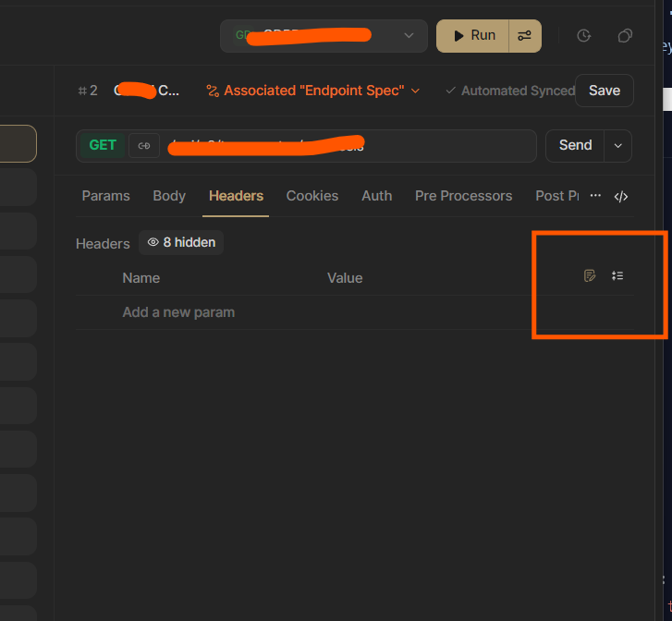Click the Save button
Image resolution: width=672 pixels, height=621 pixels.
[x=604, y=91]
